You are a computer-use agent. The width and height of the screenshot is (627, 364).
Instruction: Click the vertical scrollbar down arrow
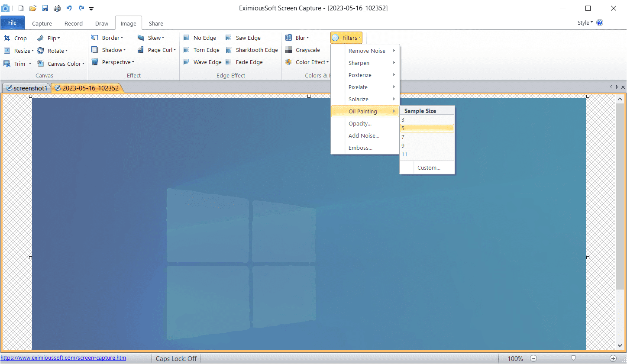pyautogui.click(x=620, y=345)
